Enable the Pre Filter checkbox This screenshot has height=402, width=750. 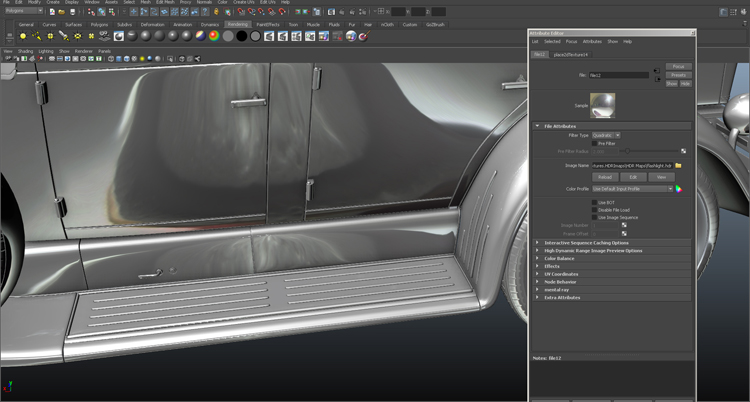pos(594,143)
